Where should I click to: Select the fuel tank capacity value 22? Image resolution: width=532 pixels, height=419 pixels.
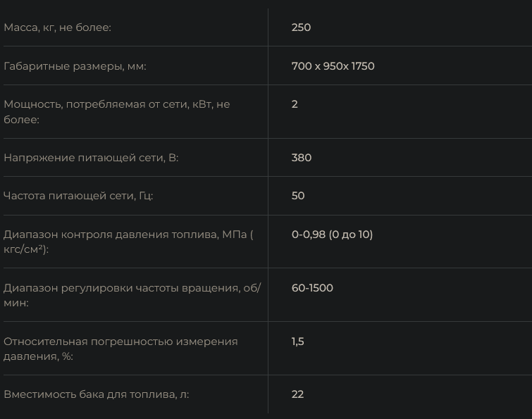297,394
